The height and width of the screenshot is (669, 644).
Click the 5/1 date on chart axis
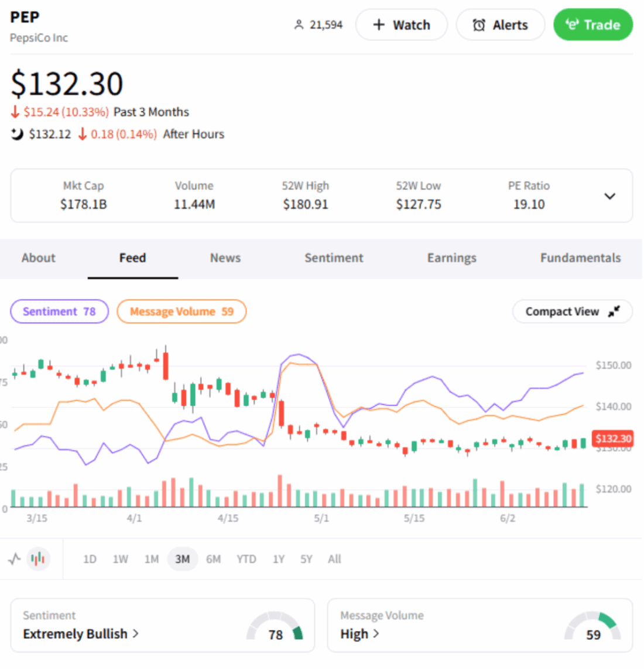(321, 519)
